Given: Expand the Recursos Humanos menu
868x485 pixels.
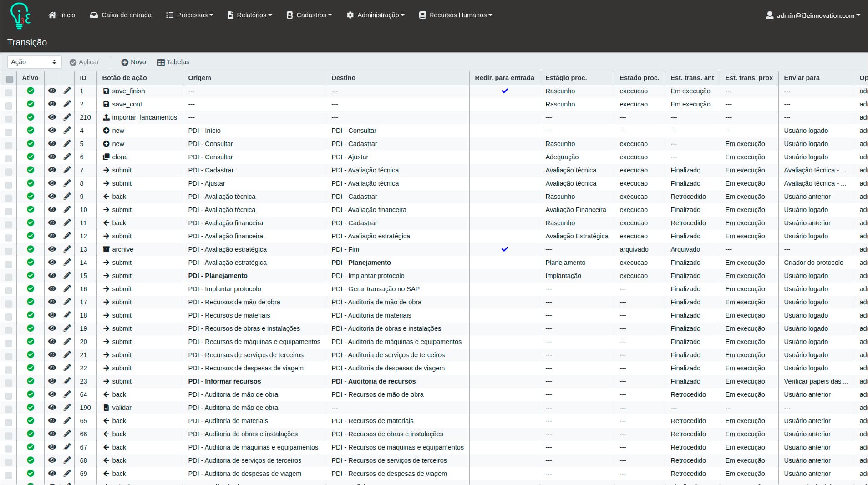Looking at the screenshot, I should (456, 15).
